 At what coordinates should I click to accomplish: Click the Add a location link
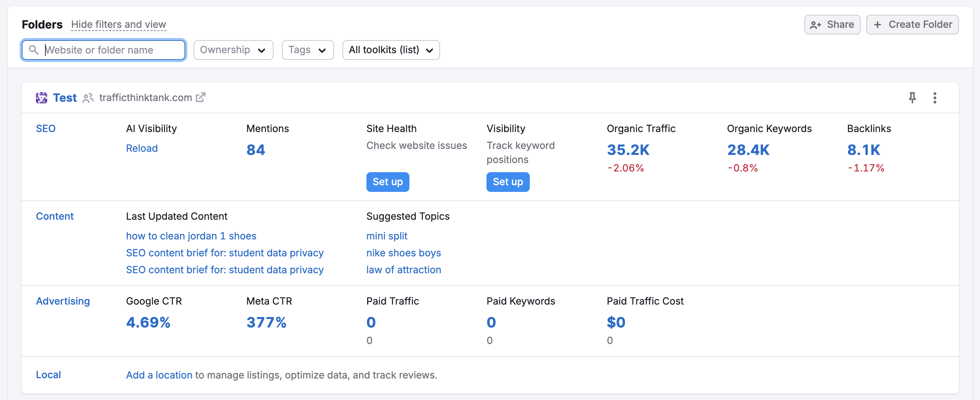tap(159, 375)
